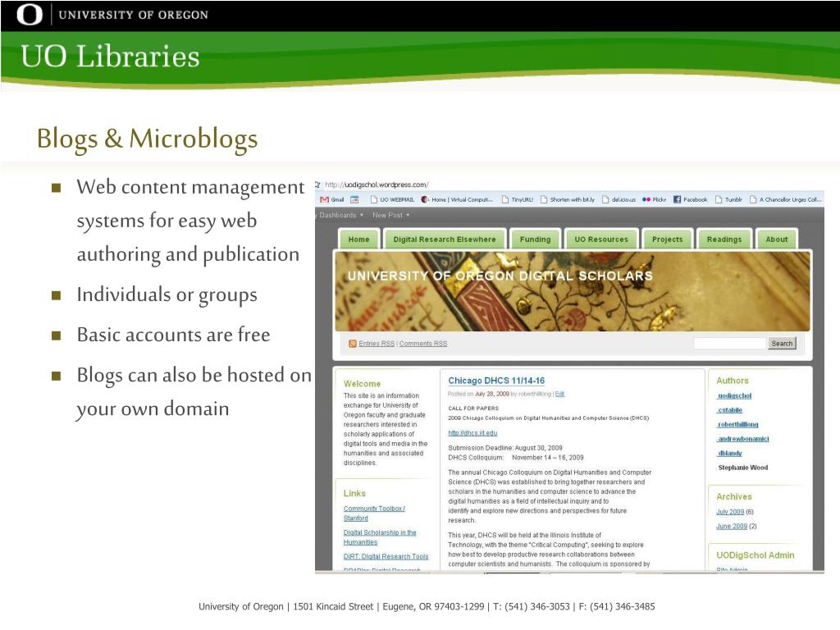Open the About tab
This screenshot has height=630, width=840.
pyautogui.click(x=777, y=240)
